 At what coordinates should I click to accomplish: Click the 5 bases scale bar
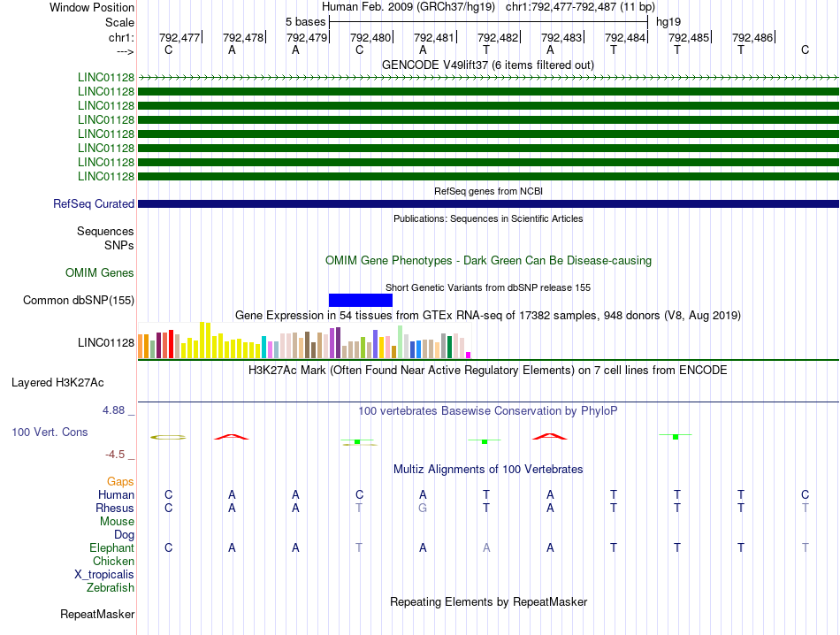point(489,22)
